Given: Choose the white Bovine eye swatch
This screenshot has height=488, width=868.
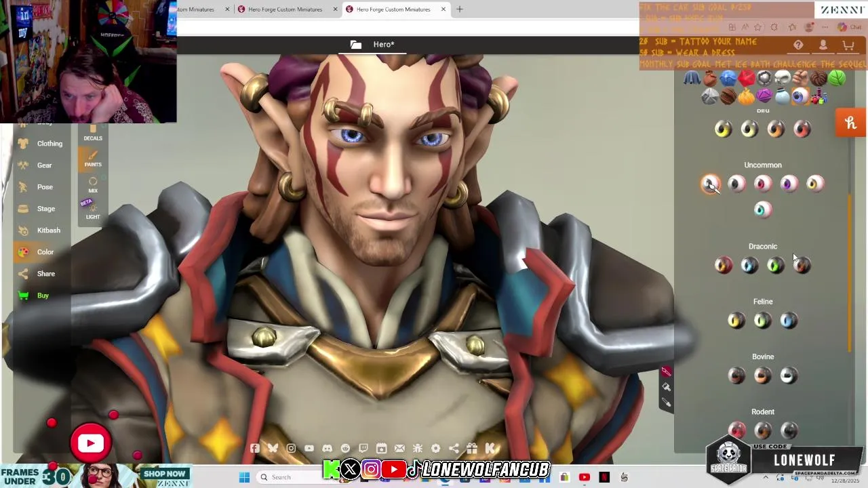Looking at the screenshot, I should (x=789, y=375).
